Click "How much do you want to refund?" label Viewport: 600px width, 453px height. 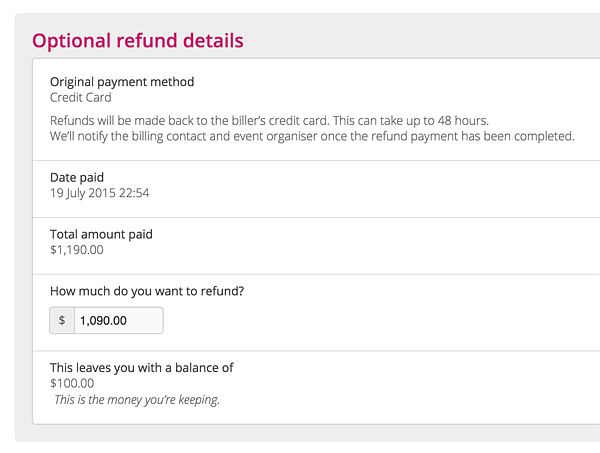tap(147, 291)
